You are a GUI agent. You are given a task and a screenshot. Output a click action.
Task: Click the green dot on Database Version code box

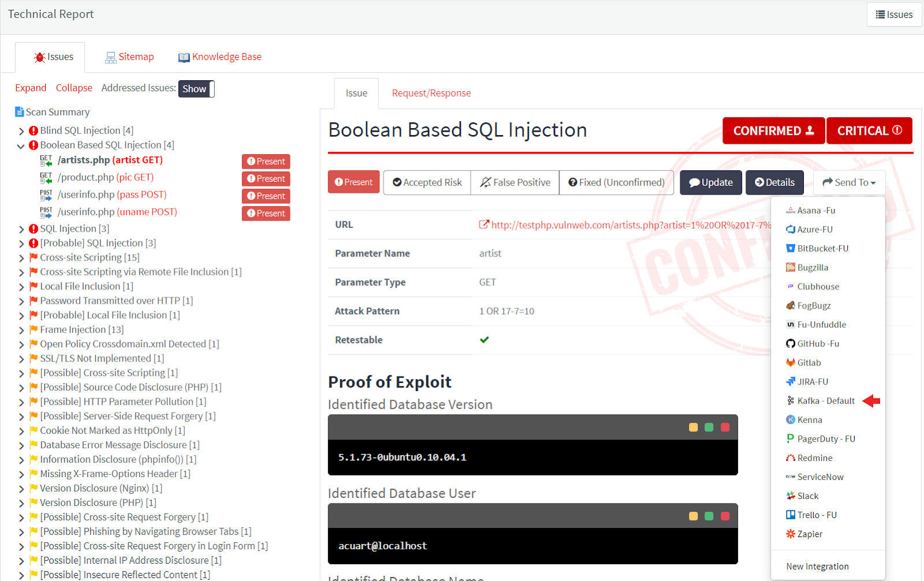coord(709,427)
